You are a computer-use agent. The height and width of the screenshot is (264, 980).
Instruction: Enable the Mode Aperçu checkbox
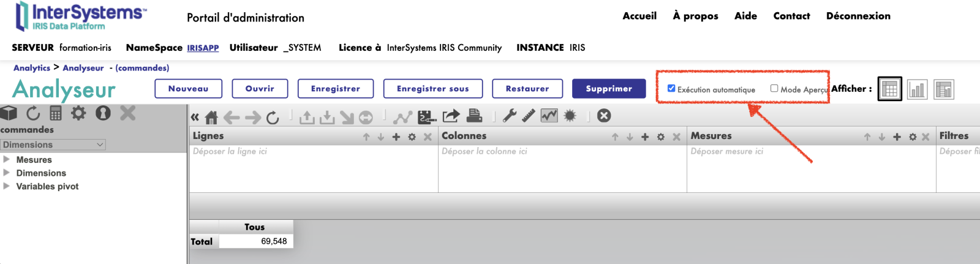click(774, 89)
